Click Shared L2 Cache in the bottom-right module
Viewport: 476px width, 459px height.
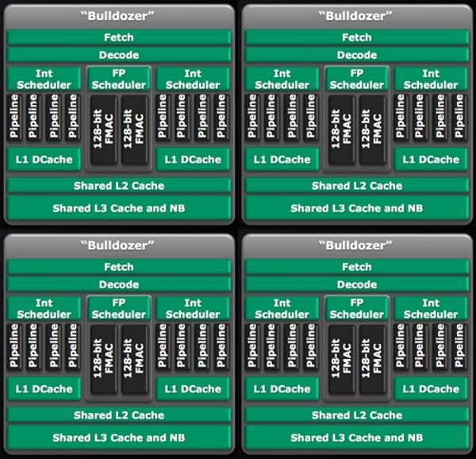tap(356, 415)
